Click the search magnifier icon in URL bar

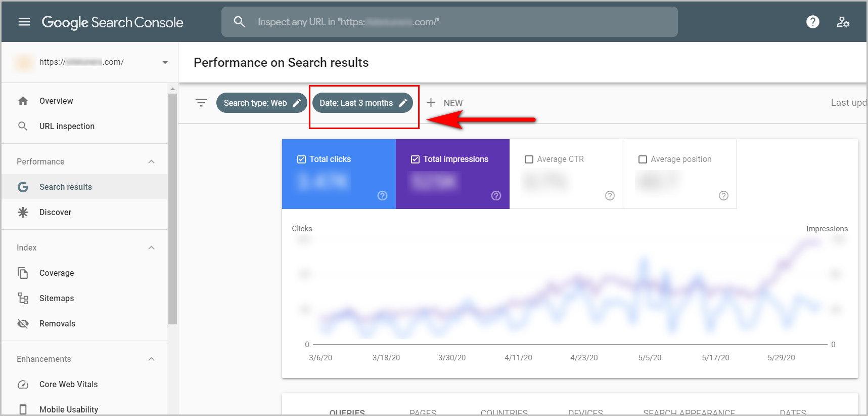pos(239,22)
